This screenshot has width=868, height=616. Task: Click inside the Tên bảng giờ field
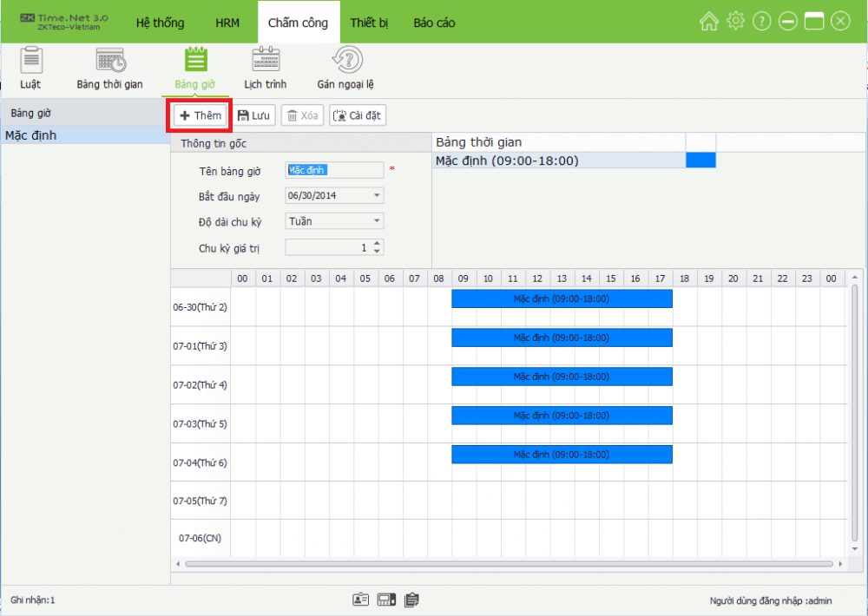coord(334,170)
